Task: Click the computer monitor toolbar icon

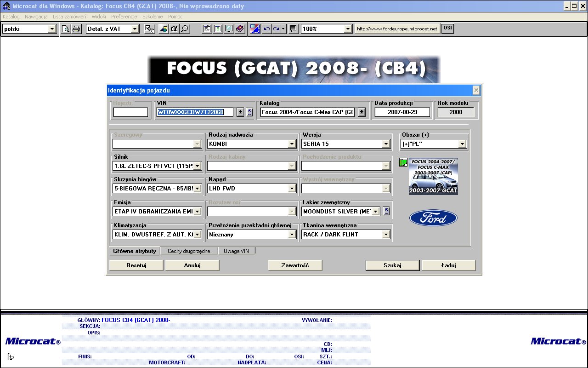Action: tap(228, 29)
